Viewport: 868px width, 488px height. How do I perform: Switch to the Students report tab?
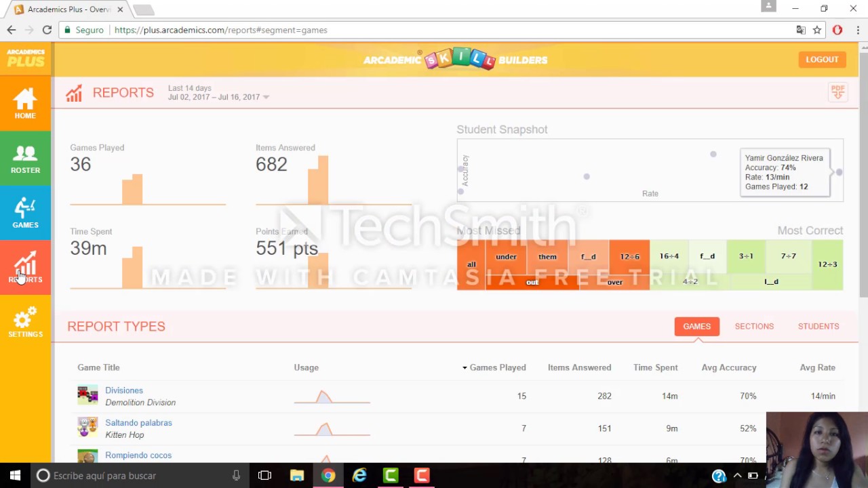click(x=818, y=326)
